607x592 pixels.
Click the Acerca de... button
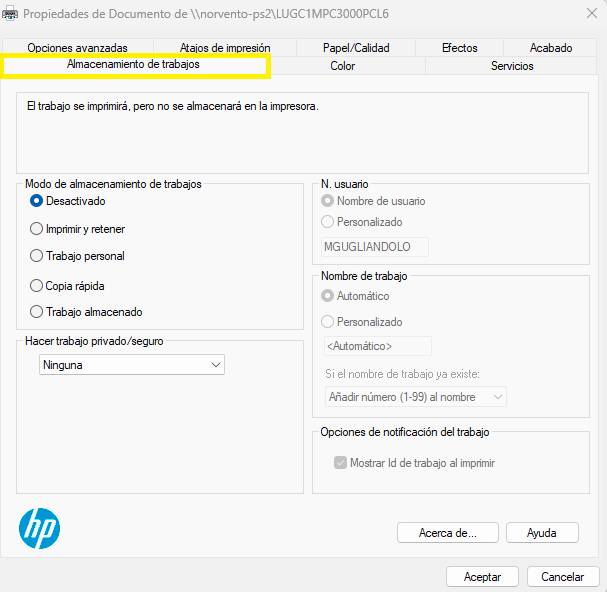click(x=448, y=533)
